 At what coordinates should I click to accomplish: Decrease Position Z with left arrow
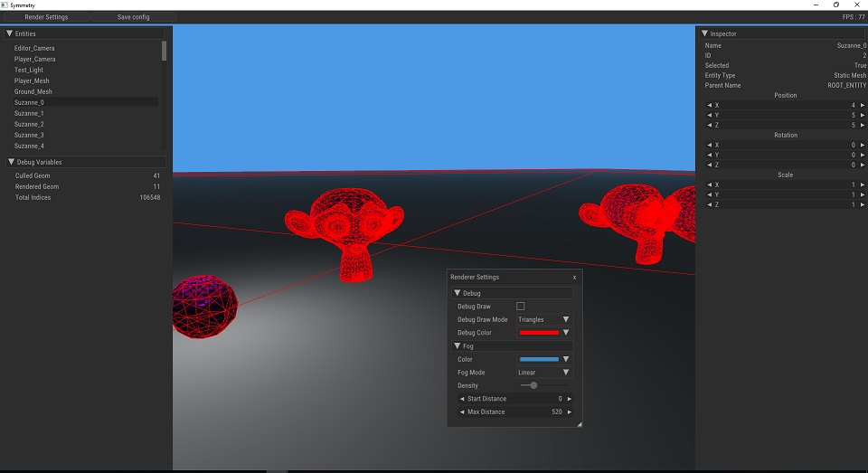[709, 125]
